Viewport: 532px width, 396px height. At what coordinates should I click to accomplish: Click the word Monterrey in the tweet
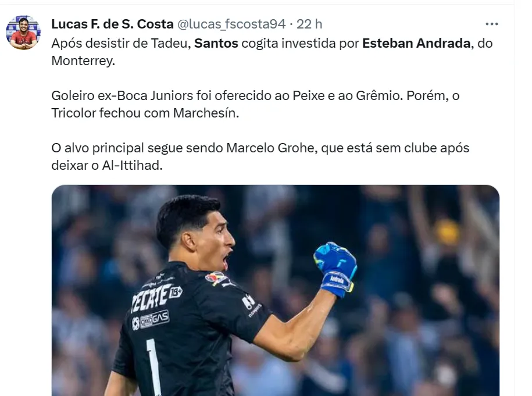tap(83, 60)
